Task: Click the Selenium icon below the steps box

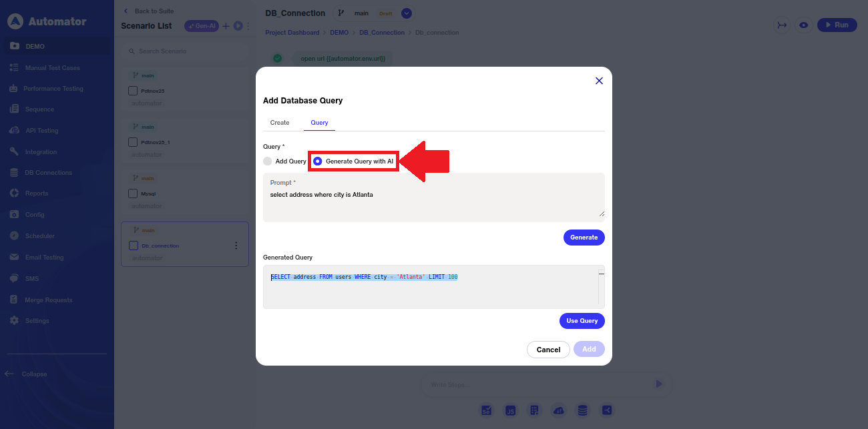Action: pos(487,410)
